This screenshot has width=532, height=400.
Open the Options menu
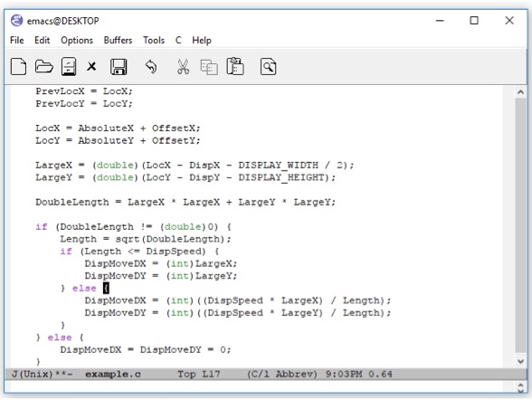(x=77, y=41)
